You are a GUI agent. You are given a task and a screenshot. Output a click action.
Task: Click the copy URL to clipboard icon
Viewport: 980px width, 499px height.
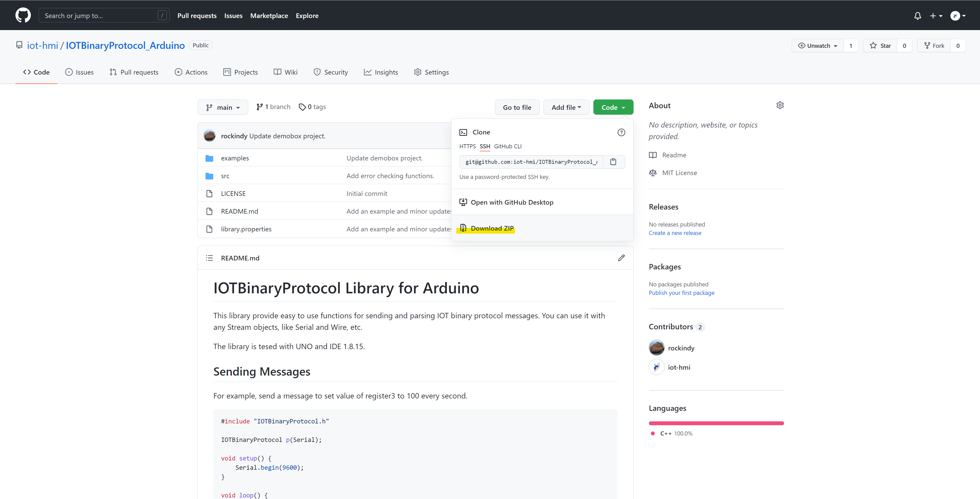click(613, 162)
